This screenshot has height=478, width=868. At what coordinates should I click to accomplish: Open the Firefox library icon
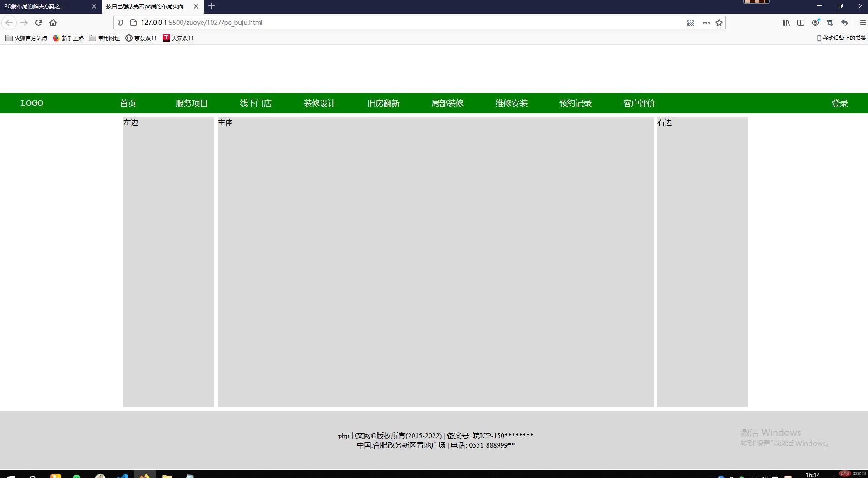(x=786, y=23)
